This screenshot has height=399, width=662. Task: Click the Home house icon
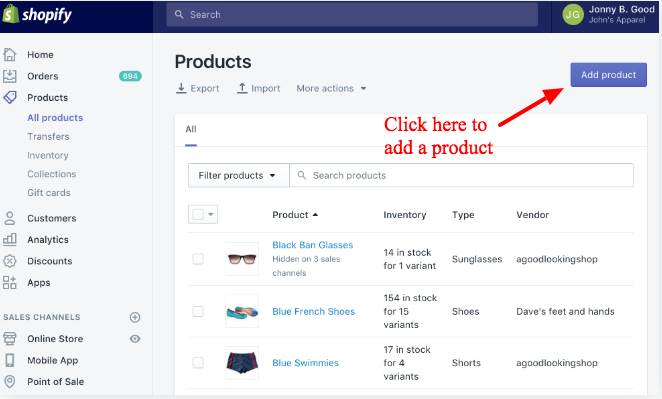[x=10, y=54]
